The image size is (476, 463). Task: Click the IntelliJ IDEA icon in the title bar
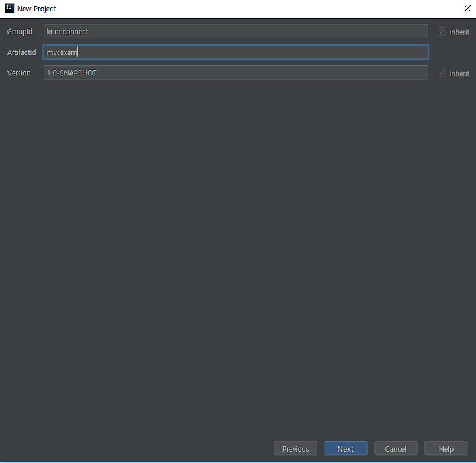(9, 9)
